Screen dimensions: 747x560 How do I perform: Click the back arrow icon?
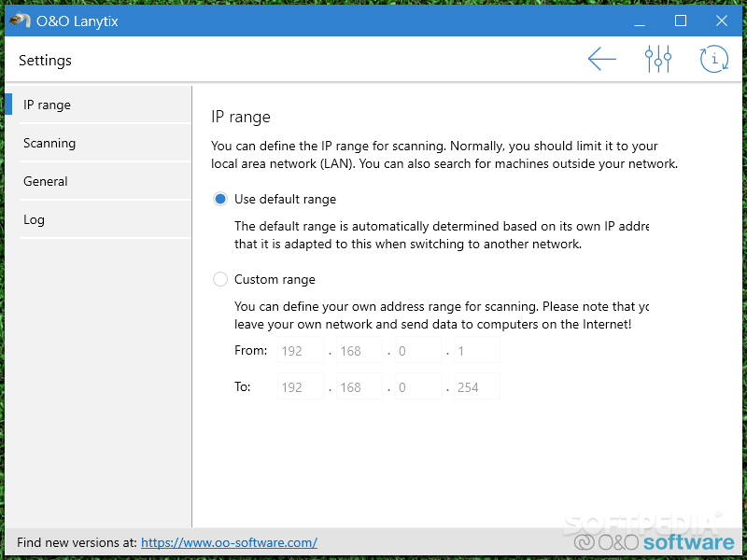coord(602,60)
